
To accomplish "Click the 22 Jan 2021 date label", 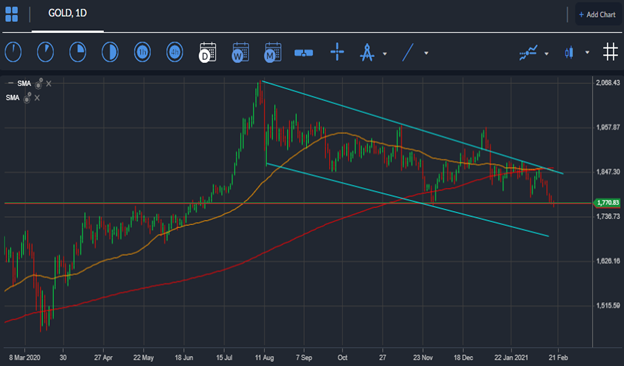I will coord(511,358).
